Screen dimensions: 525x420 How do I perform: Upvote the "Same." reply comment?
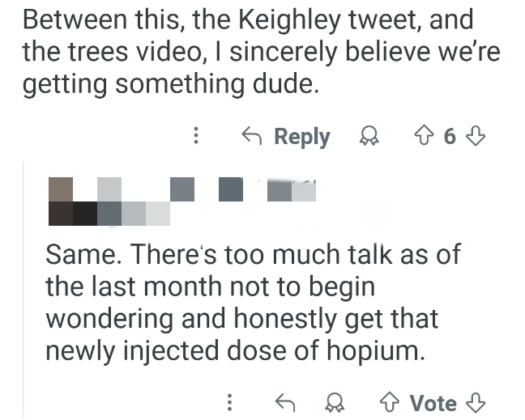coord(391,402)
